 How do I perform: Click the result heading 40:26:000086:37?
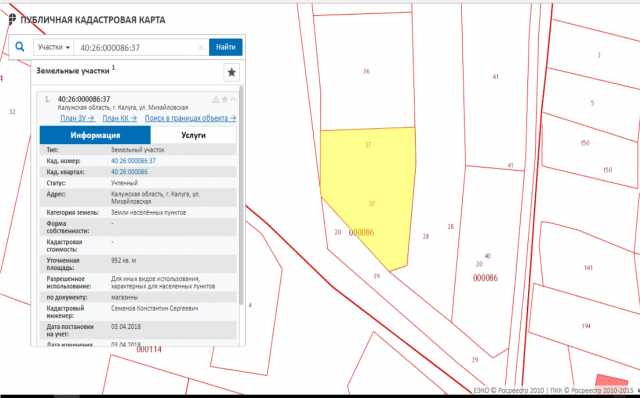pyautogui.click(x=84, y=99)
